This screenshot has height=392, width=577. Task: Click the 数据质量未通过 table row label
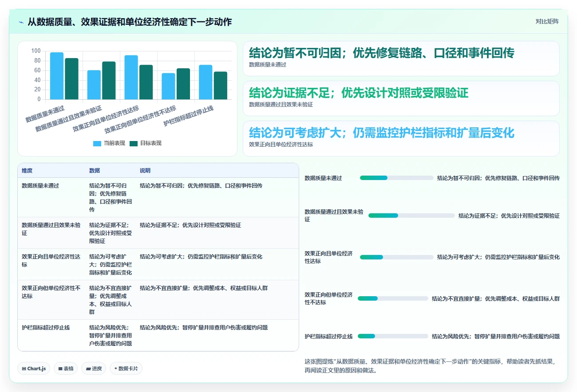(40, 185)
